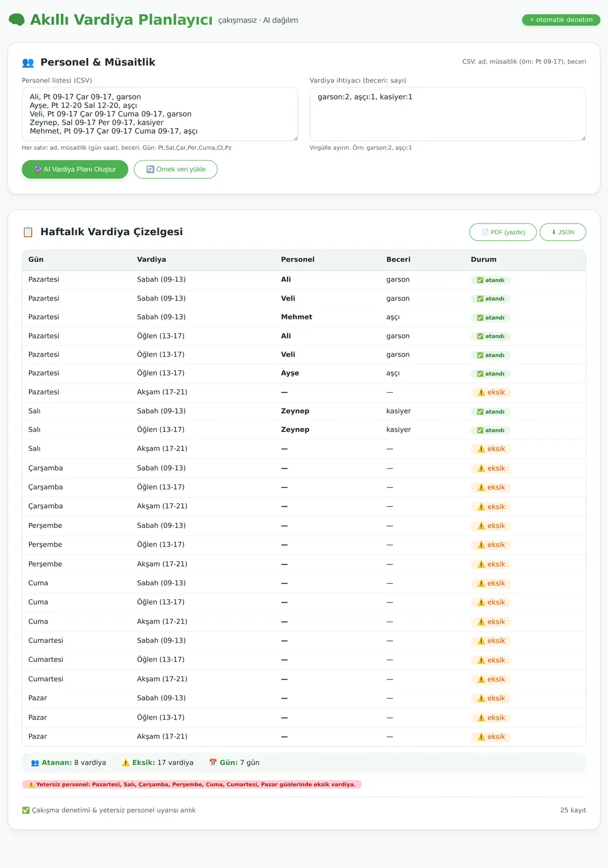The height and width of the screenshot is (868, 608).
Task: Click the calendar icon next to Gün count
Action: click(213, 763)
